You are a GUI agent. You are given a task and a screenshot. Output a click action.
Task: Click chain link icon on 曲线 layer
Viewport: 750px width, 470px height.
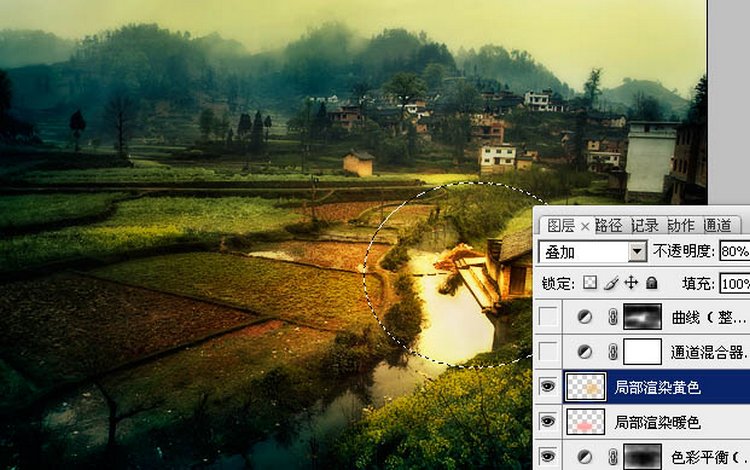coord(612,318)
